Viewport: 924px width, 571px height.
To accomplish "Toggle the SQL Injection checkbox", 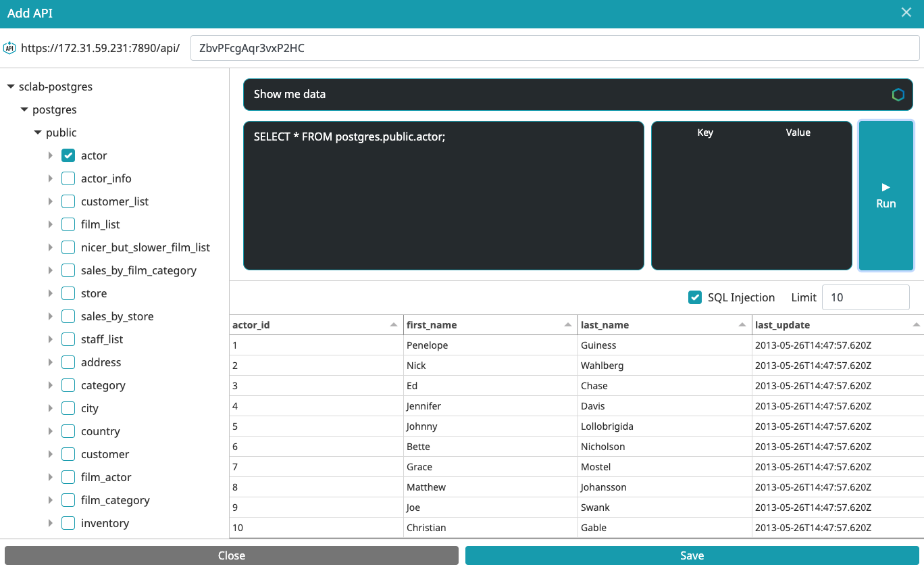I will pyautogui.click(x=695, y=297).
